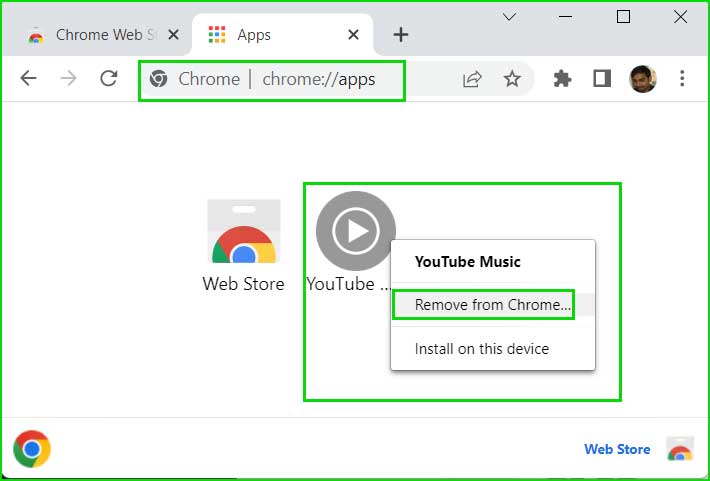
Task: Click the YouTube Music app icon
Action: coord(355,231)
